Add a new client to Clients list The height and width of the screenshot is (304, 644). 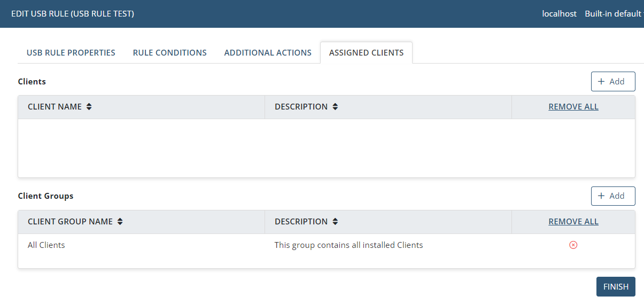click(x=612, y=82)
